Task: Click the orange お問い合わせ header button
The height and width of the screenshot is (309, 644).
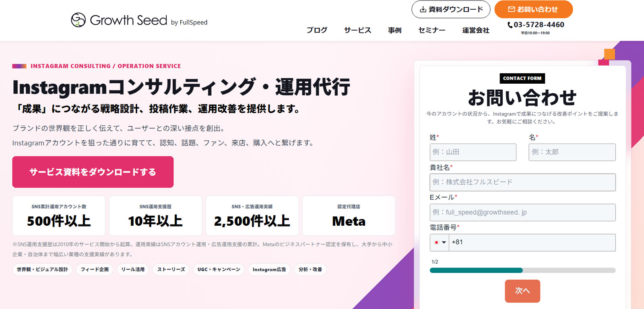Action: click(x=533, y=9)
